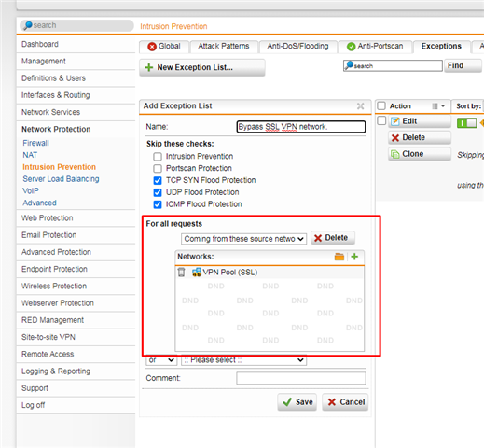Screen dimensions: 484x448
Task: Open the 'or' condition dropdown
Action: coord(161,360)
